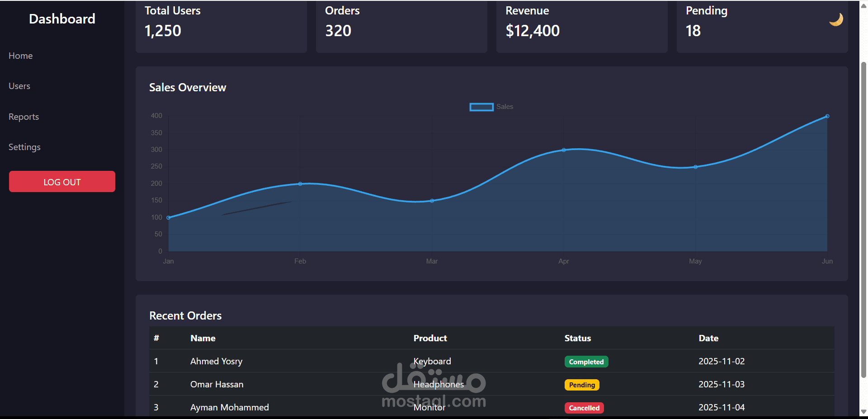Open the Settings sidebar item
Screen dimensions: 868x419
point(25,147)
